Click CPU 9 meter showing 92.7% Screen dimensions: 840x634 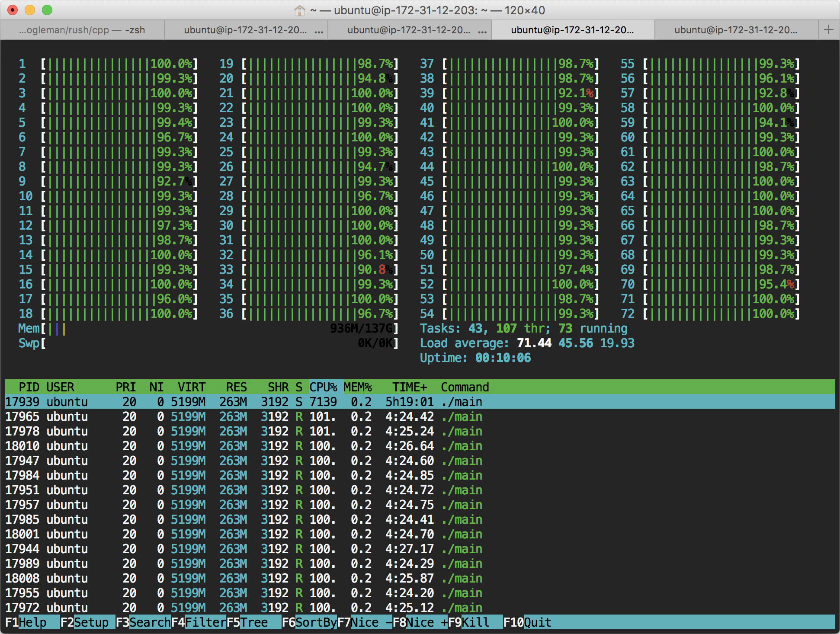click(x=108, y=182)
